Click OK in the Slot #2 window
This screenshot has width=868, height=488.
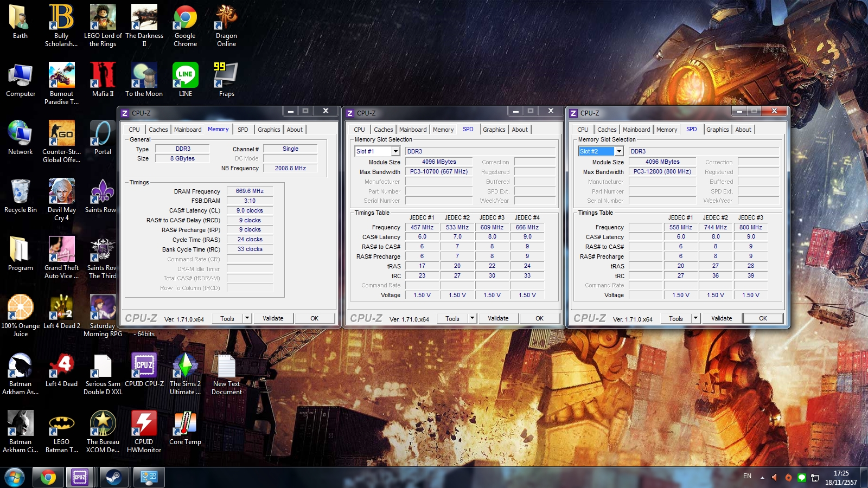pos(763,318)
